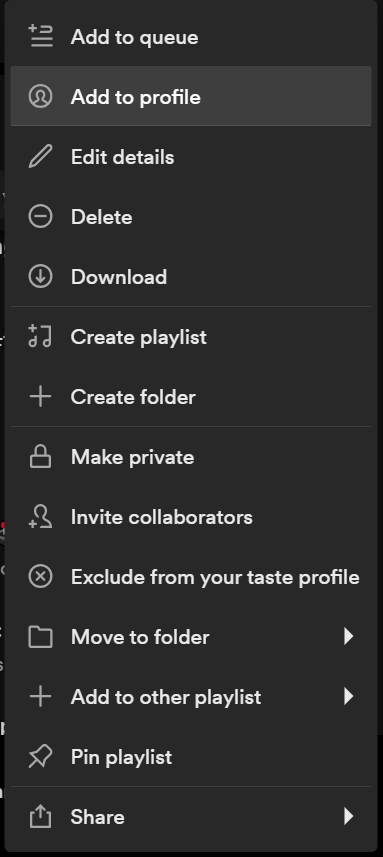Click the X-circle Exclude from taste profile icon
This screenshot has width=383, height=857.
[40, 577]
